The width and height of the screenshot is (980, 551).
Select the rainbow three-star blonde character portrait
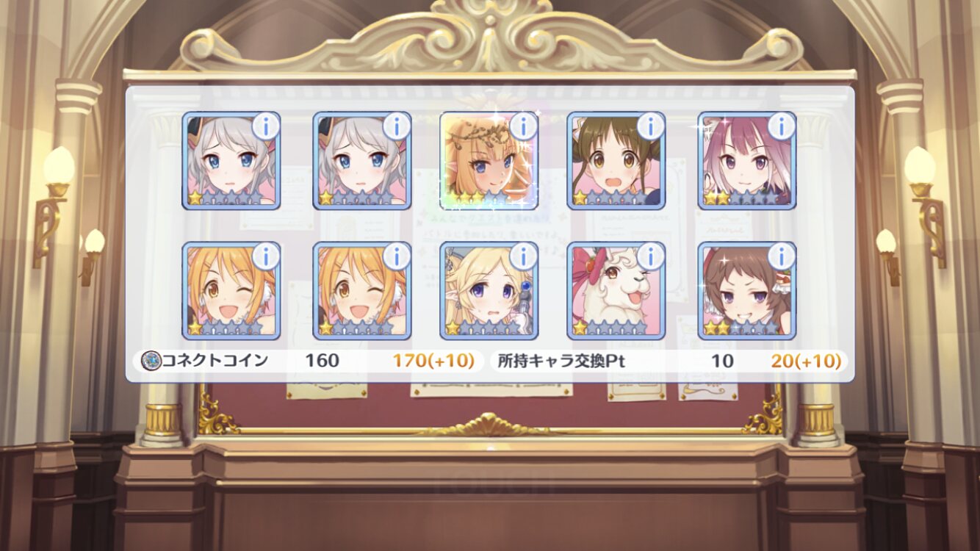(489, 161)
